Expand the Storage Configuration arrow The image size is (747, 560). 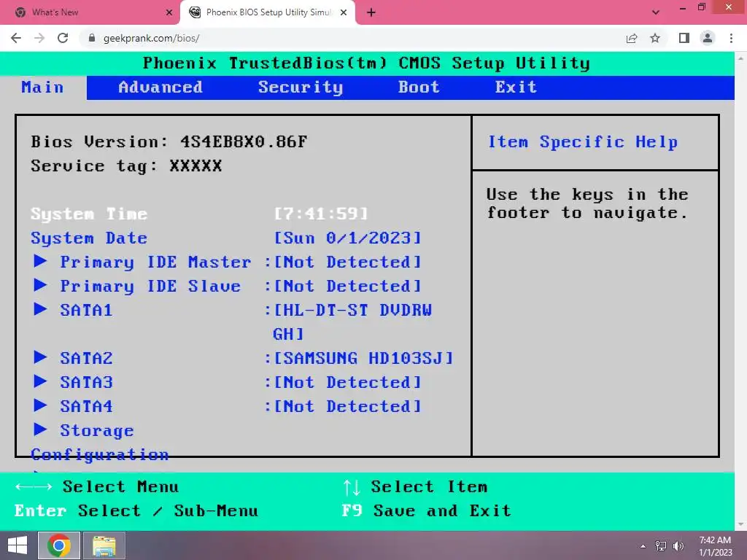pyautogui.click(x=41, y=429)
